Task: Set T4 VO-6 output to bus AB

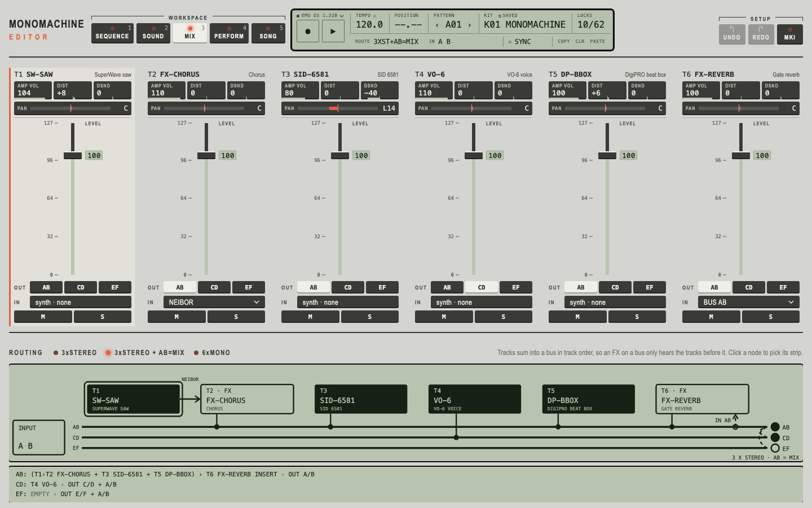Action: point(447,287)
